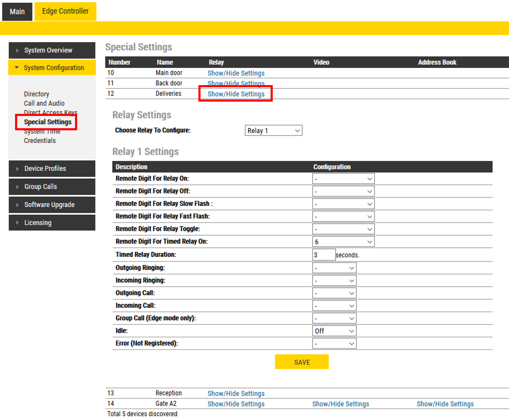509x420 pixels.
Task: Click the Timed Relay Duration input field
Action: (x=323, y=255)
